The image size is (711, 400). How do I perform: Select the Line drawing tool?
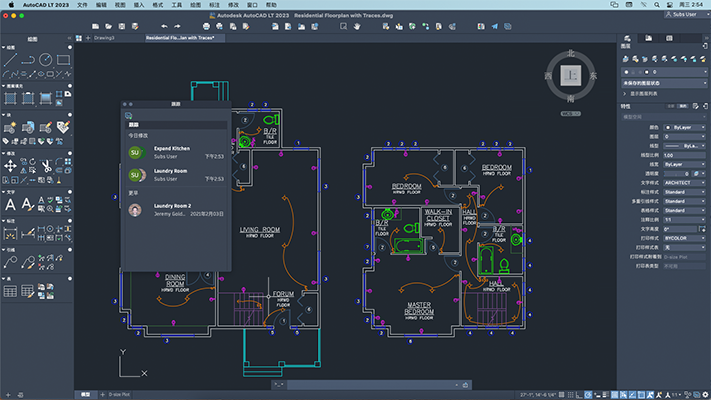click(9, 60)
